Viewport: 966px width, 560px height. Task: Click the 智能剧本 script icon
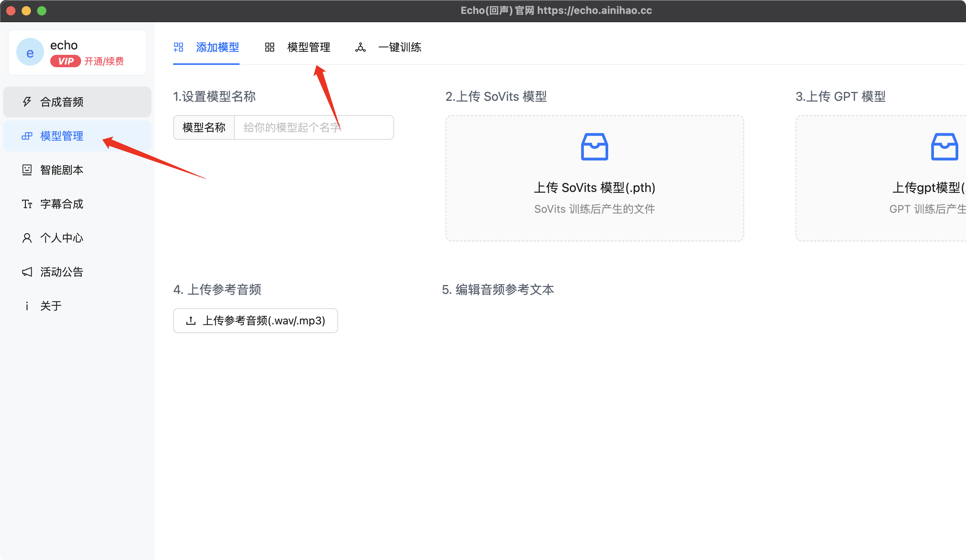pos(27,170)
